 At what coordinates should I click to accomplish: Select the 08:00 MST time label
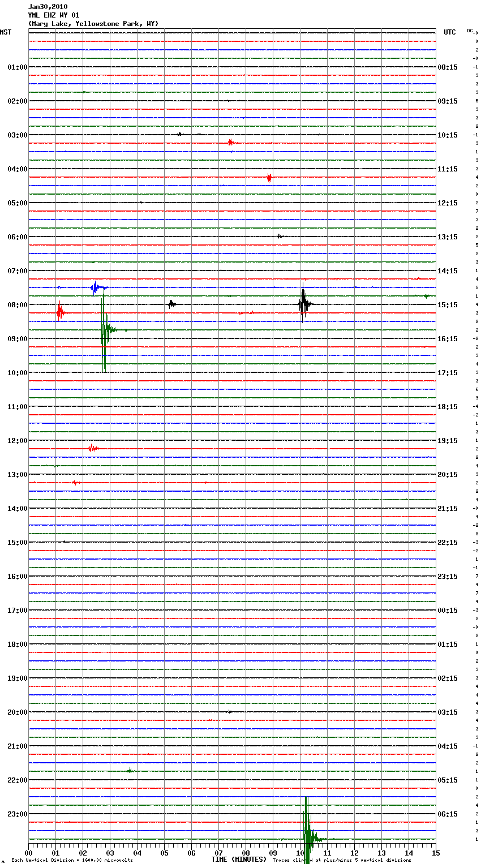[x=18, y=305]
